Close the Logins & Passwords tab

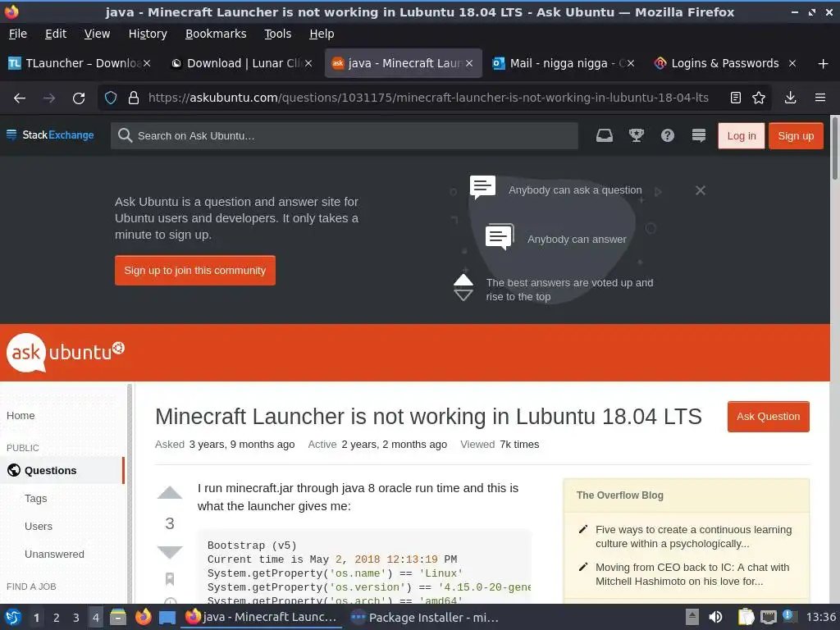(x=792, y=63)
